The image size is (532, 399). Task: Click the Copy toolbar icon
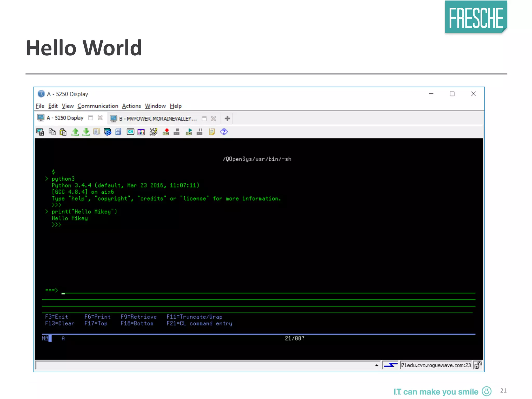tap(52, 132)
